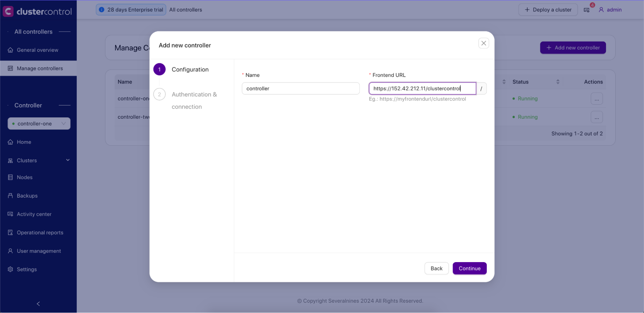This screenshot has width=644, height=313.
Task: Click the Deploy a cluster button
Action: (x=548, y=10)
